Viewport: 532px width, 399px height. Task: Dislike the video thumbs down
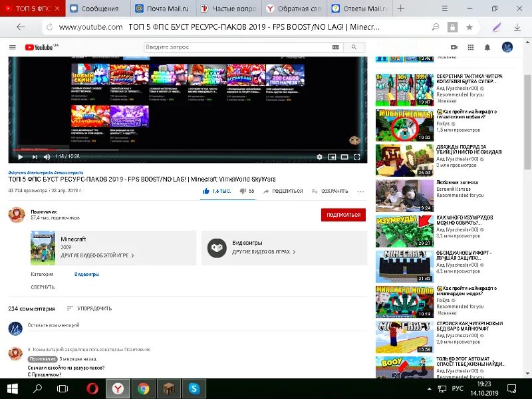point(247,191)
